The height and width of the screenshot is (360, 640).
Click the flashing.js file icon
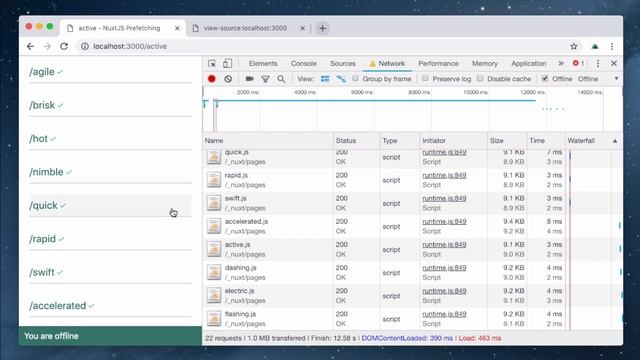click(x=214, y=319)
